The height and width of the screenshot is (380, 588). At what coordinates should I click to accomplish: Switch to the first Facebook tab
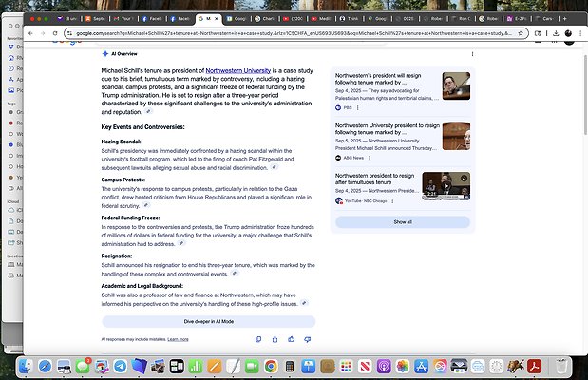153,18
